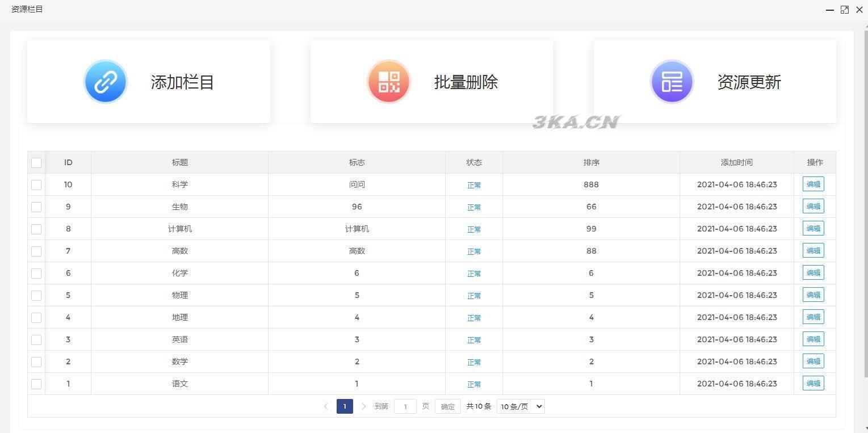This screenshot has width=868, height=433.
Task: Go to the next page arrow
Action: point(364,406)
